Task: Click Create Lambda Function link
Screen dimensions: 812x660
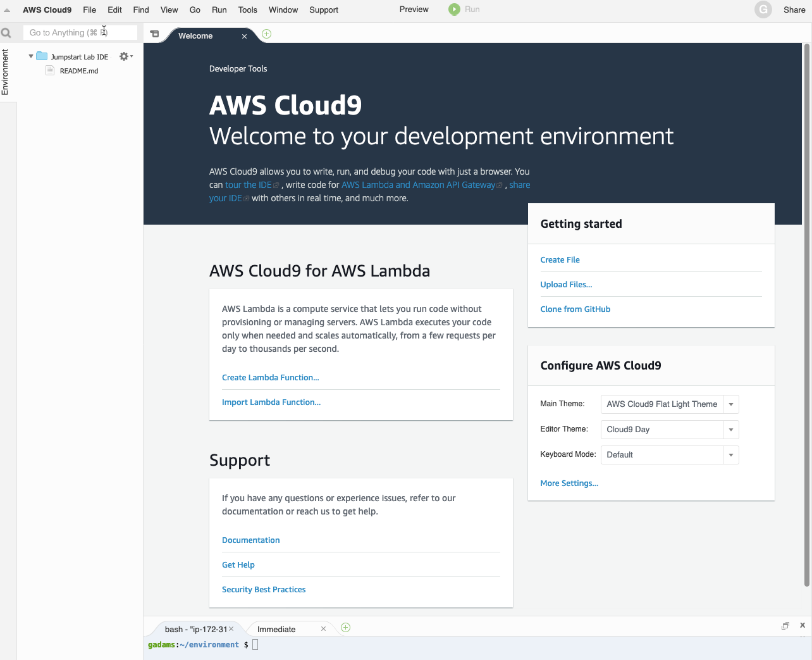Action: 271,378
